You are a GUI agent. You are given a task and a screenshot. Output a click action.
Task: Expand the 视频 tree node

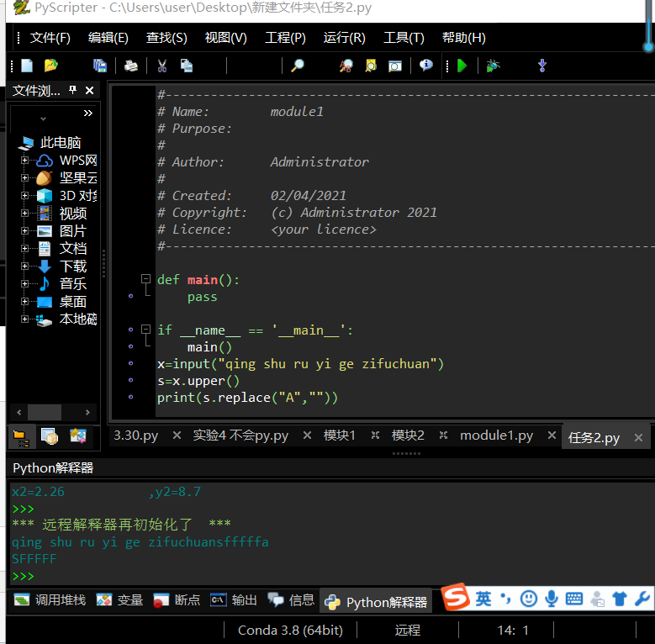pos(24,213)
